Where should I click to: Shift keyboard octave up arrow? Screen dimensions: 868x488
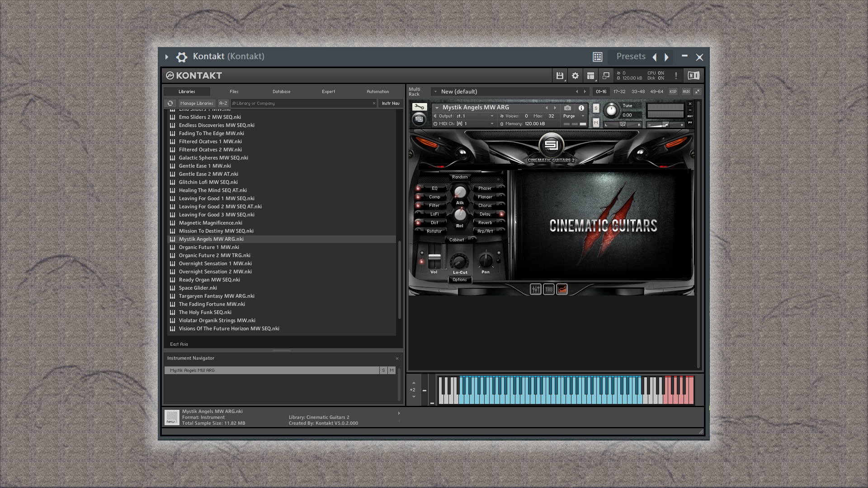coord(414,383)
